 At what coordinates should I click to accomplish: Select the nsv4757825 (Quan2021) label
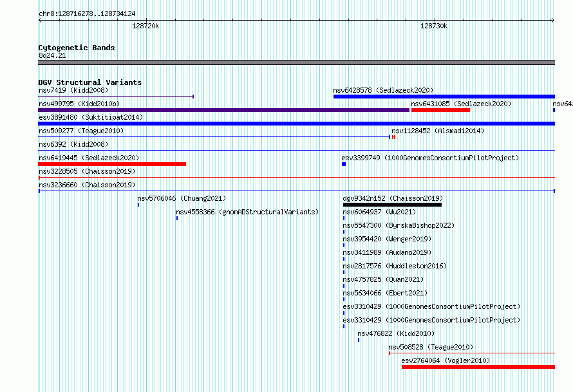click(383, 279)
